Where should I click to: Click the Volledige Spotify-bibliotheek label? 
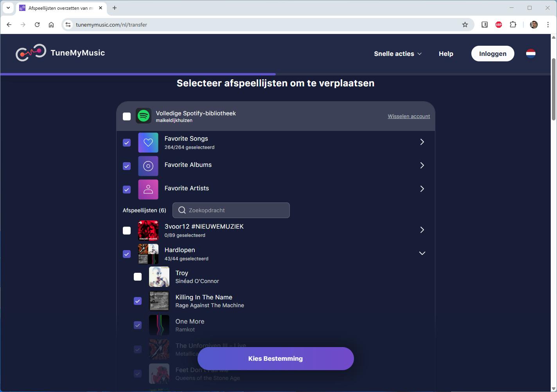196,113
